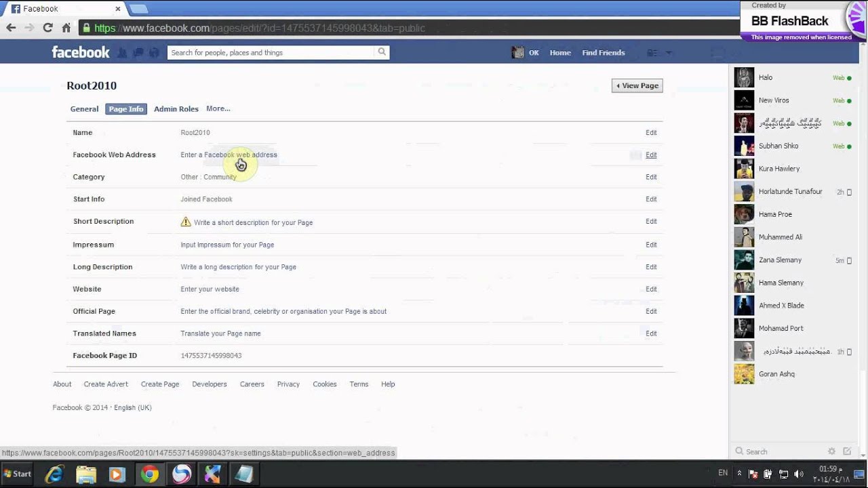The image size is (868, 488).
Task: Click the search magnifier button in Facebook bar
Action: coord(382,52)
